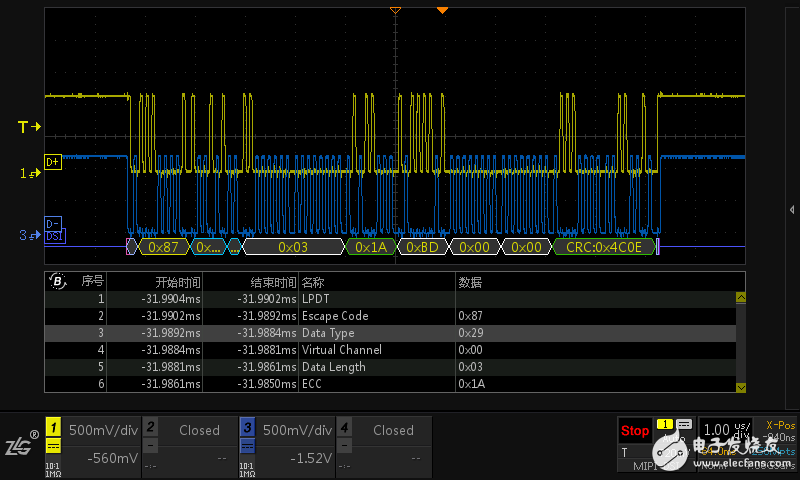
Task: Click the bus decode 'B' icon
Action: click(x=57, y=282)
